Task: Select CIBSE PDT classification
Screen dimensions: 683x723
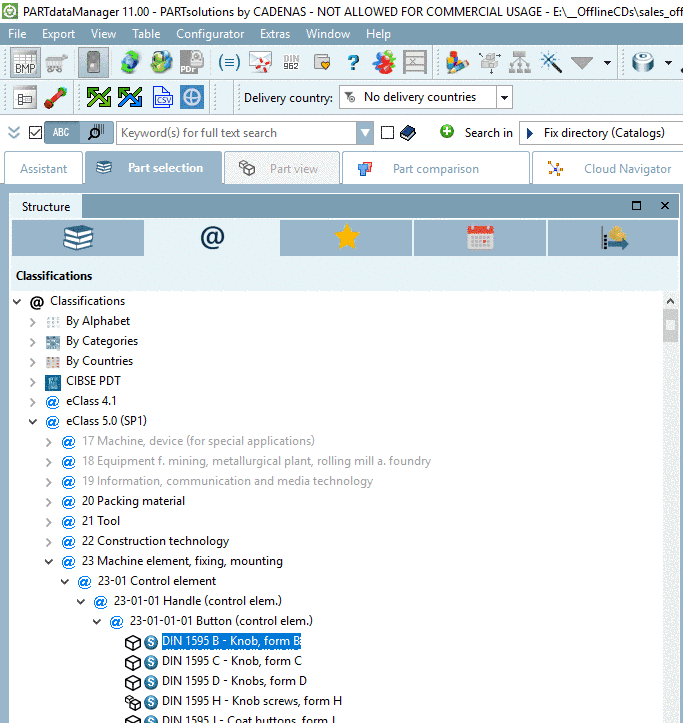Action: [x=93, y=381]
